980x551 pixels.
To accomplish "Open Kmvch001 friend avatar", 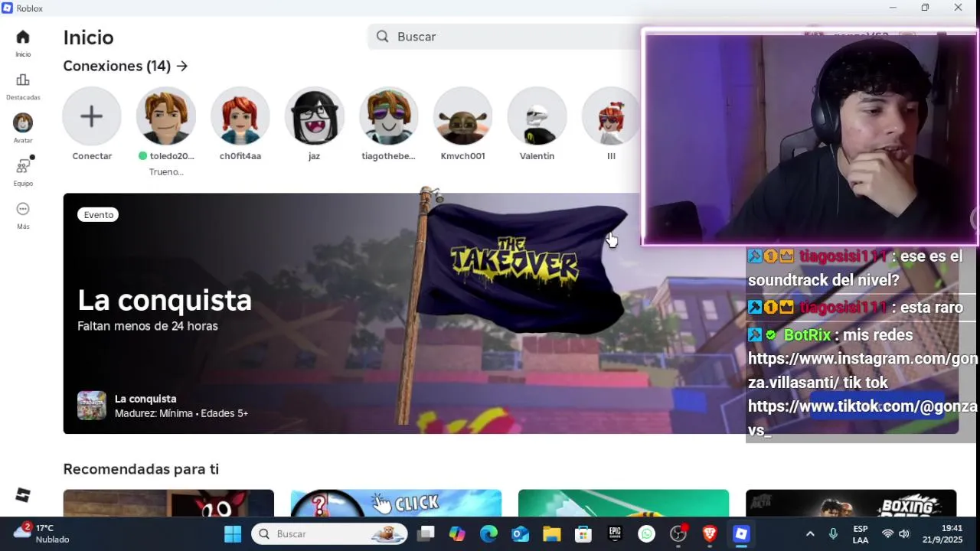I will 462,116.
